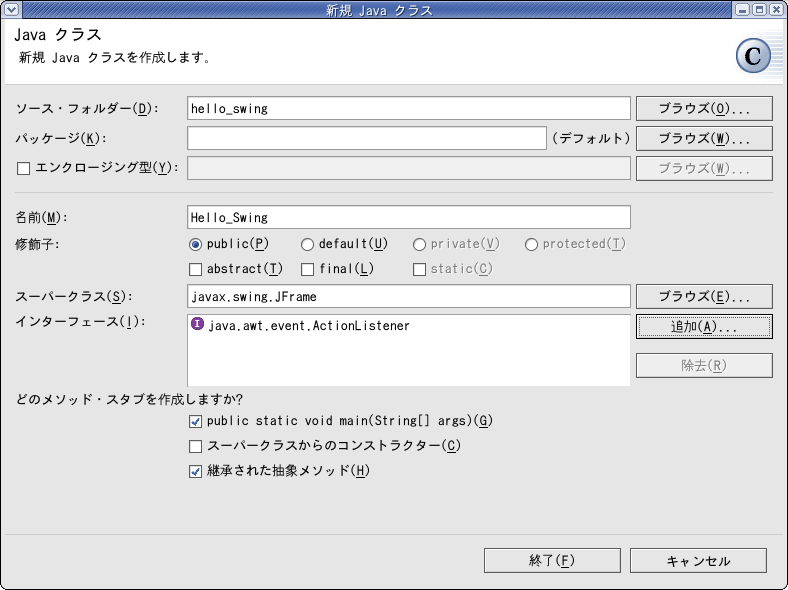Click the 名前 field containing Hello_Swing
The width and height of the screenshot is (788, 590).
[x=409, y=217]
